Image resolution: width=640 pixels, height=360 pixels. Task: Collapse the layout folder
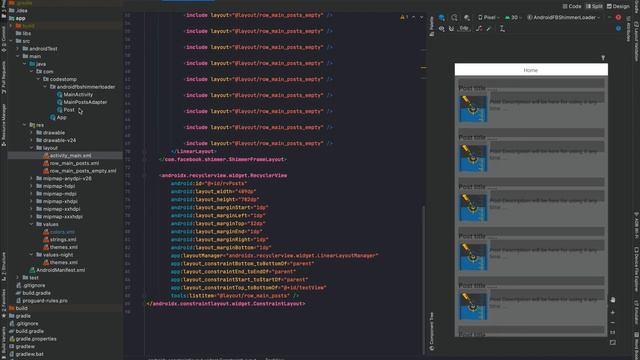(31, 148)
